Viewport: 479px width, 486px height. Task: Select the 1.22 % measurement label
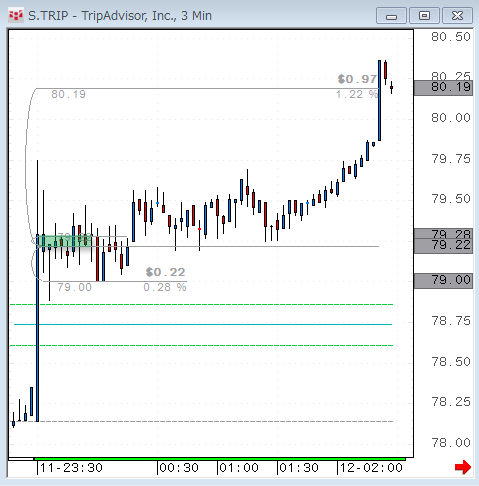[x=356, y=95]
